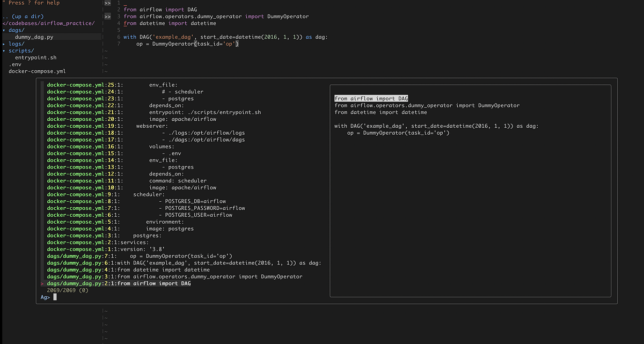
Task: Click the red > pointer on selected result
Action: coord(42,283)
